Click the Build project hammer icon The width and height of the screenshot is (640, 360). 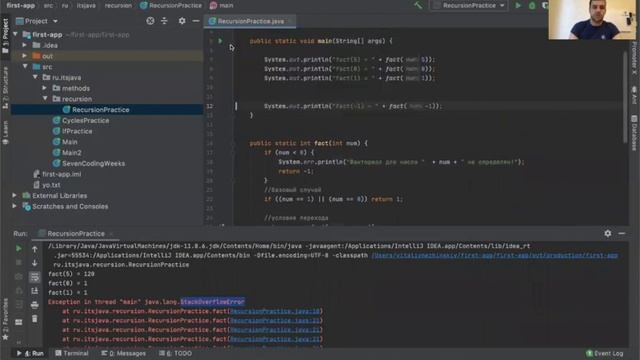pyautogui.click(x=418, y=5)
